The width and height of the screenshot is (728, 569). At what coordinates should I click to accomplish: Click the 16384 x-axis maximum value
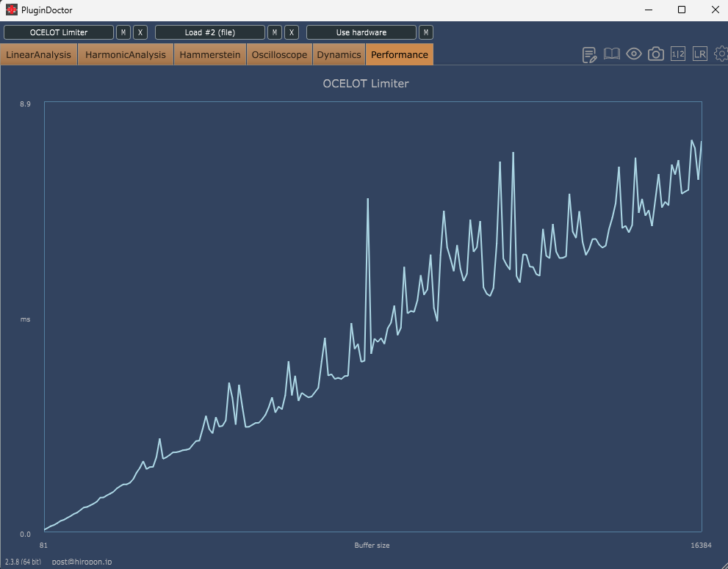click(x=701, y=546)
